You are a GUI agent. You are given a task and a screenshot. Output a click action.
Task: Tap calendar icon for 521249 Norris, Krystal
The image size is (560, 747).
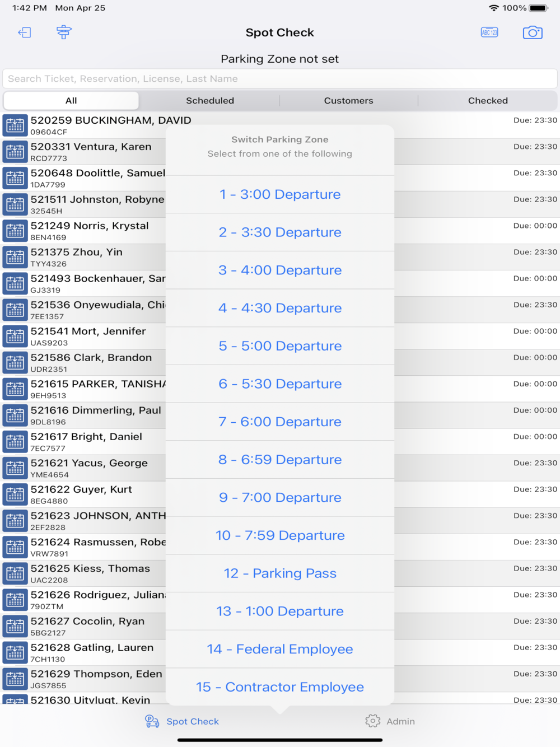[x=15, y=231]
